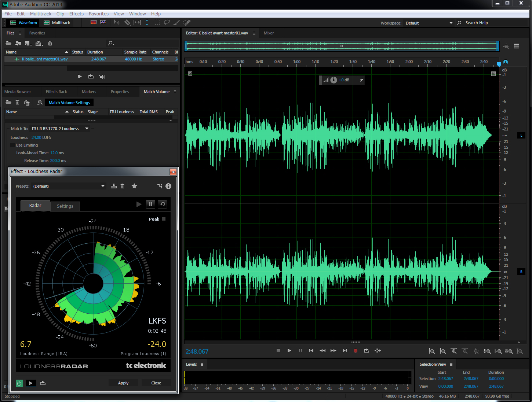Image resolution: width=532 pixels, height=402 pixels.
Task: Select the Move tool
Action: pyautogui.click(x=117, y=22)
